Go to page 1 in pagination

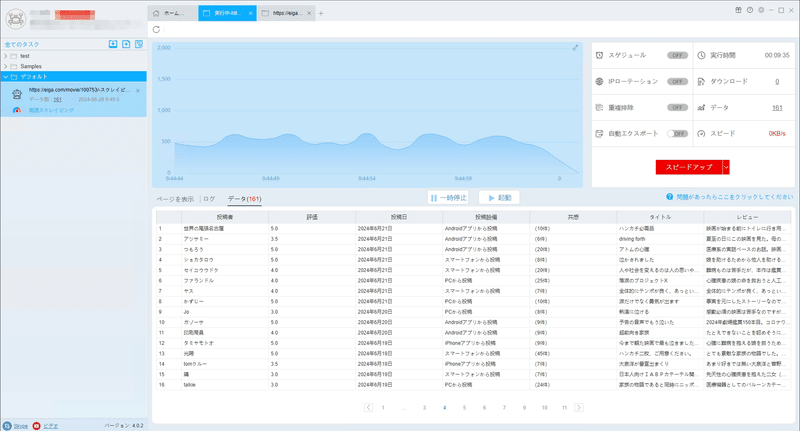pyautogui.click(x=383, y=408)
